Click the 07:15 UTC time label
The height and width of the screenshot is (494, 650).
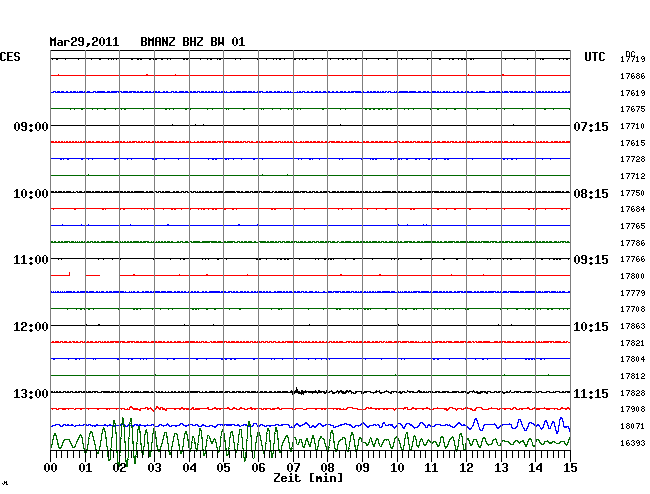(x=591, y=126)
